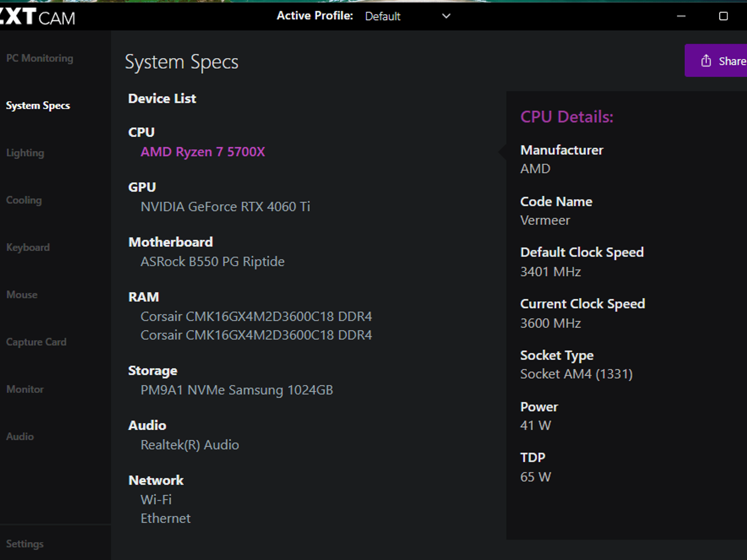This screenshot has height=560, width=747.
Task: Open Settings at the sidebar bottom
Action: pos(25,544)
